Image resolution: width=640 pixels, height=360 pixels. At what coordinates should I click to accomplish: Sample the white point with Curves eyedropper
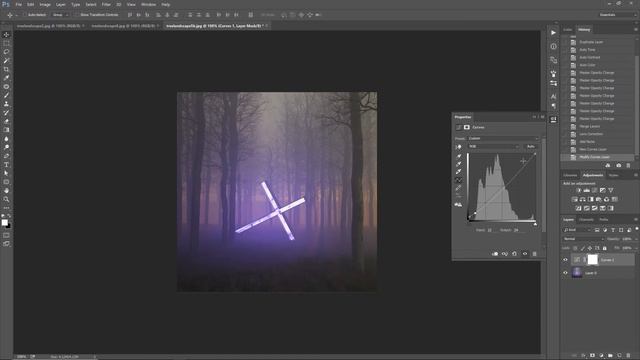459,172
